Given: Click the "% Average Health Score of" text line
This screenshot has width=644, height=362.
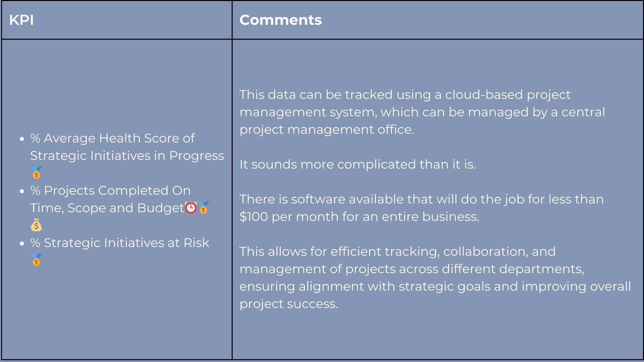Looking at the screenshot, I should 112,138.
